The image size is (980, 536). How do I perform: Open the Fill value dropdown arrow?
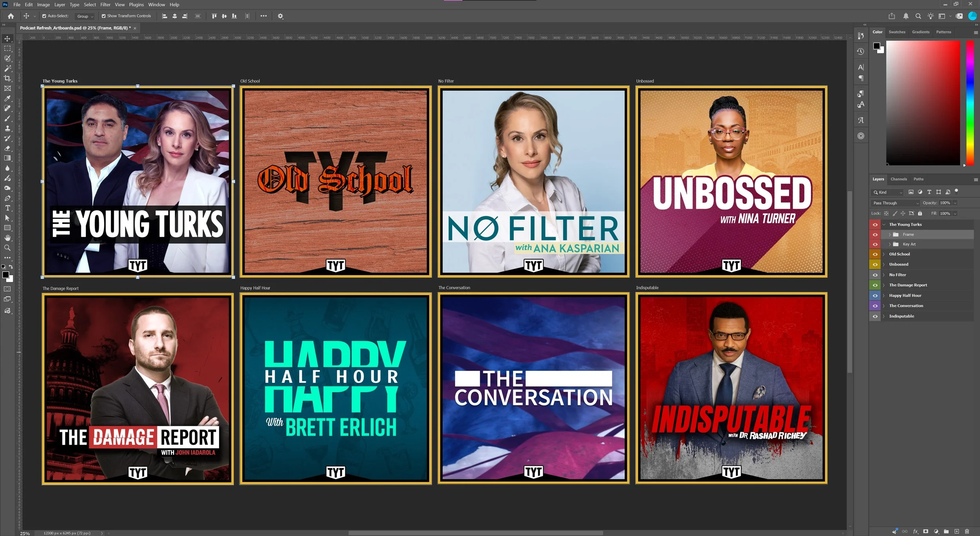tap(955, 214)
